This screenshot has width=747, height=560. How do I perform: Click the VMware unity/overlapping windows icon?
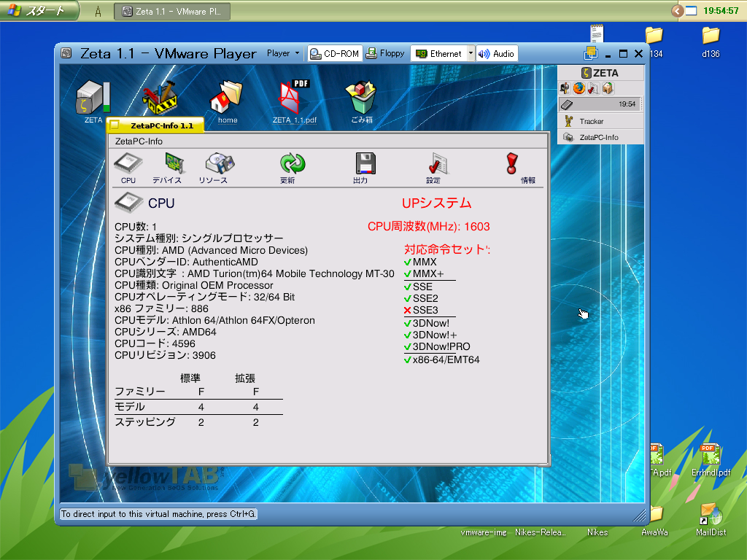coord(591,53)
